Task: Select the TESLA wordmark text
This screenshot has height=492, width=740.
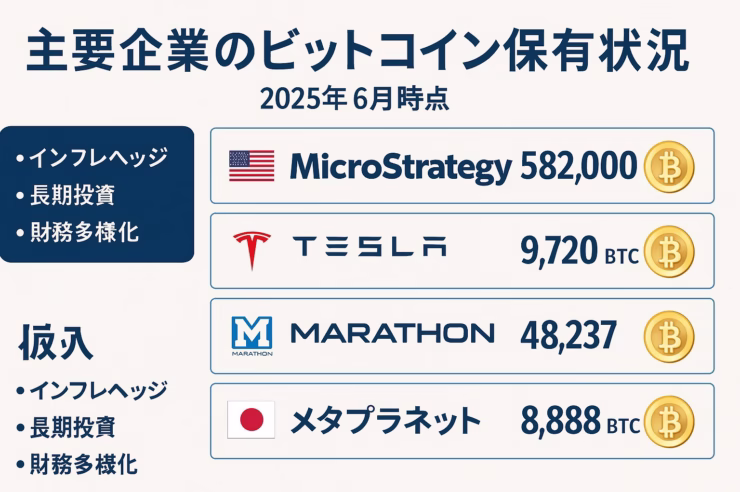Action: pos(370,246)
